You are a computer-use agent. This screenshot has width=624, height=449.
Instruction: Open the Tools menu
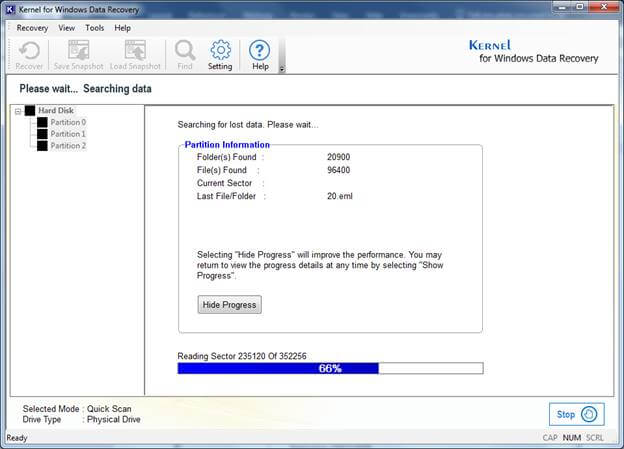(95, 28)
